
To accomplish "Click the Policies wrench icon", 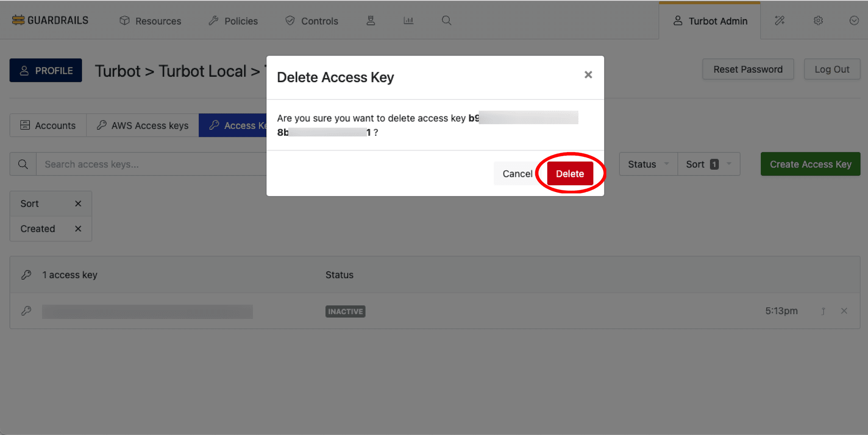I will [214, 20].
